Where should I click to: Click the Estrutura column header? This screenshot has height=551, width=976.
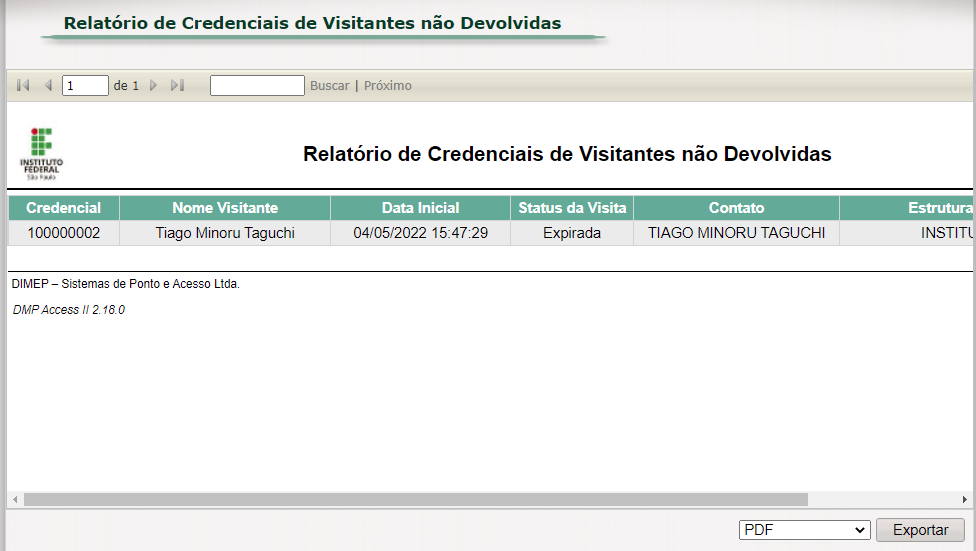[x=907, y=208]
